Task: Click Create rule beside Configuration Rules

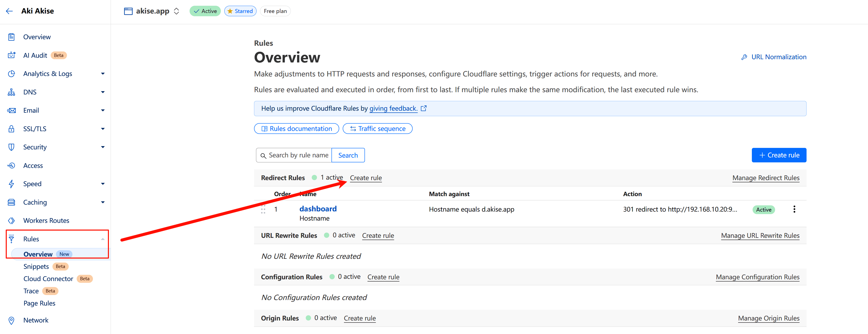Action: point(383,277)
